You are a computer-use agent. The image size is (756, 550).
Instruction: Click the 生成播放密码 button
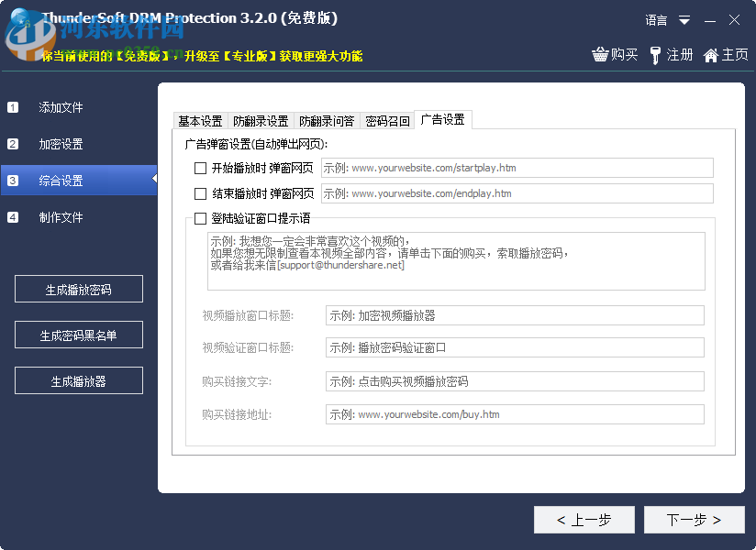coord(78,289)
